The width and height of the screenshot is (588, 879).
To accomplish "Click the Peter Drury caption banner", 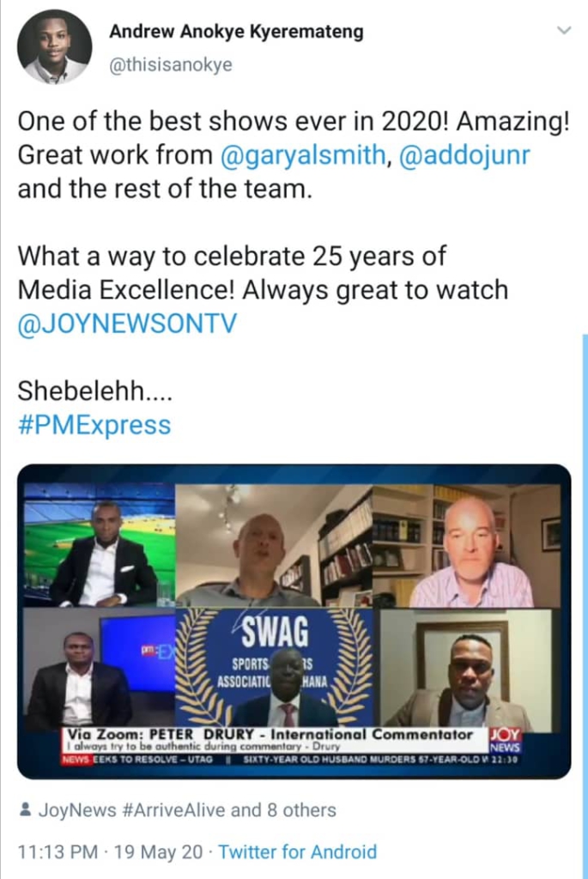I will pos(276,740).
